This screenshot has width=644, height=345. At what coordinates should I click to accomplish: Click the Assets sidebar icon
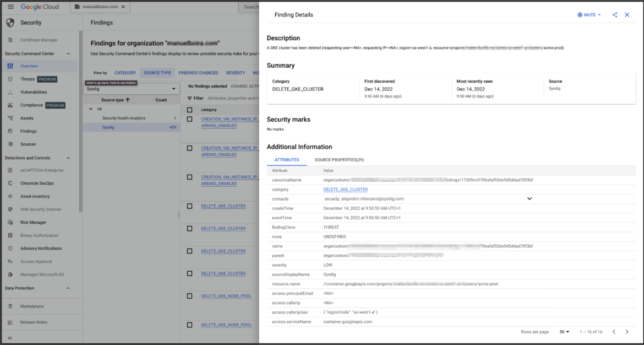10,118
